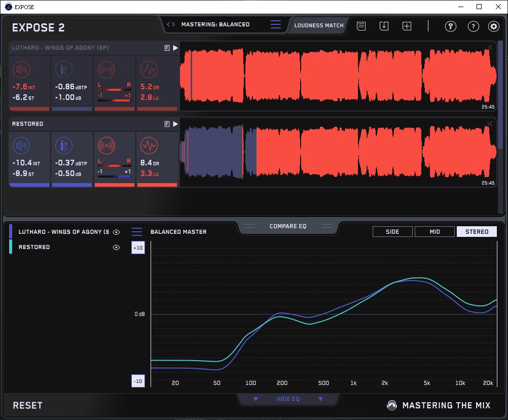Click the preset navigation arrows

click(171, 24)
